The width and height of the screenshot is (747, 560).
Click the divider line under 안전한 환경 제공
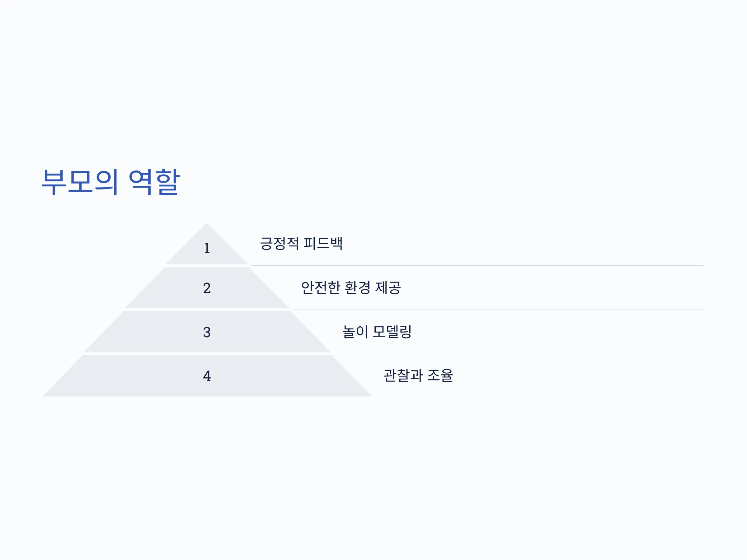pyautogui.click(x=498, y=310)
